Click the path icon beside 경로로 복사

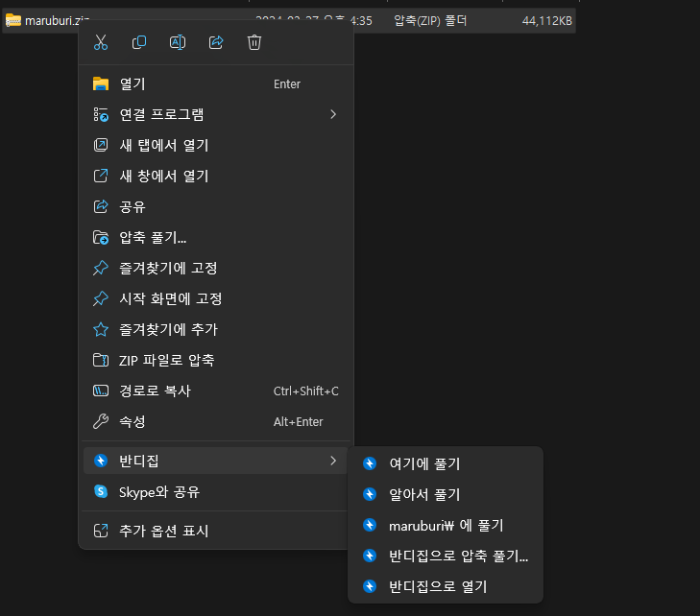[x=101, y=391]
